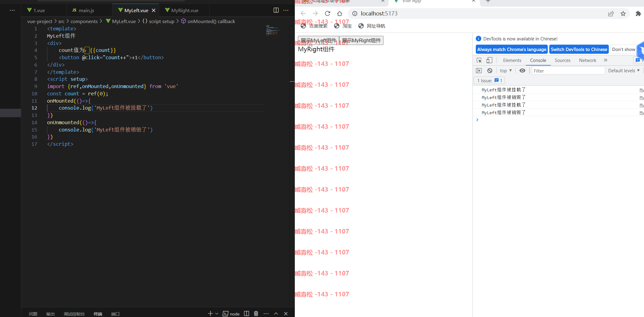This screenshot has height=317, width=644.
Task: Toggle the device toolbar icon
Action: (489, 60)
